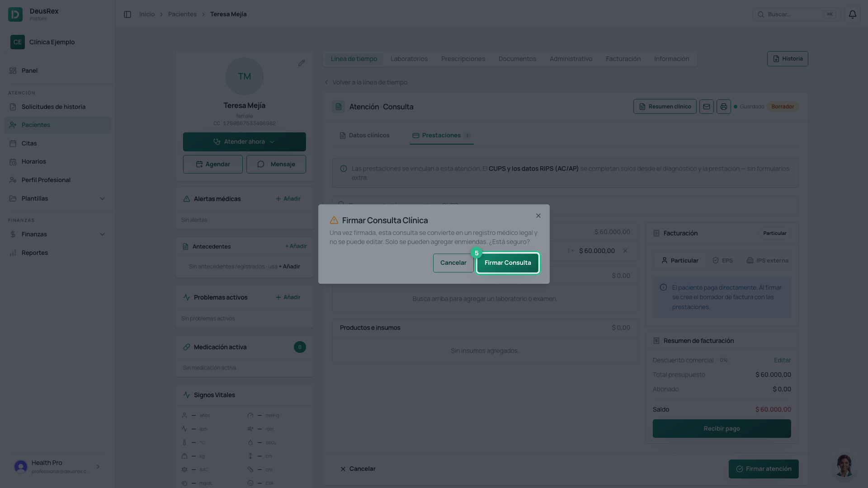The height and width of the screenshot is (488, 868).
Task: Open the Datos clínicos tab
Action: click(x=364, y=136)
